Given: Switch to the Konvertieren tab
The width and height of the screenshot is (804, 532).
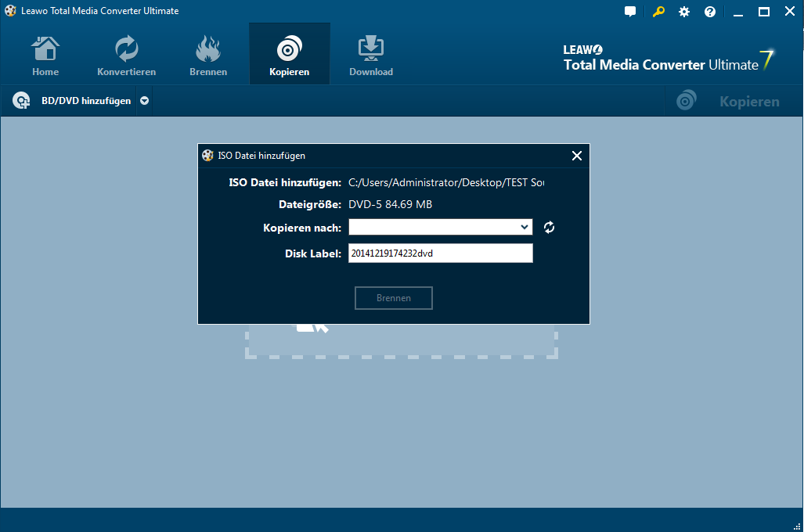Looking at the screenshot, I should [x=126, y=55].
